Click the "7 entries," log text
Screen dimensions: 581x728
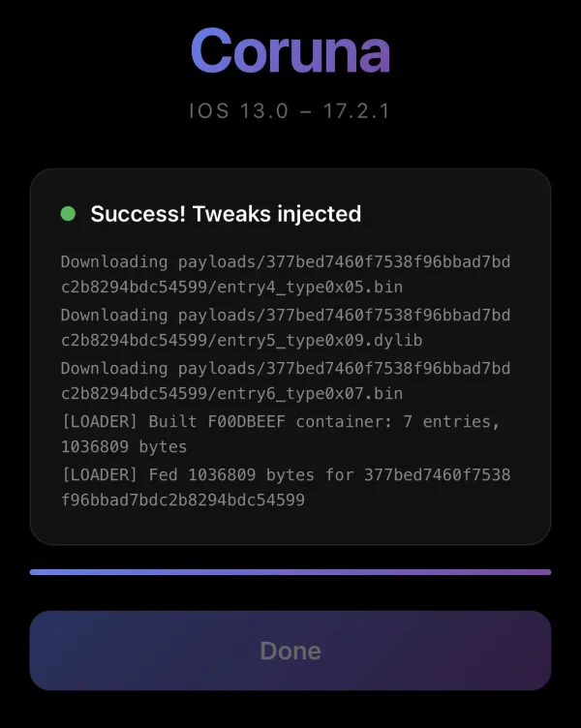[x=447, y=421]
